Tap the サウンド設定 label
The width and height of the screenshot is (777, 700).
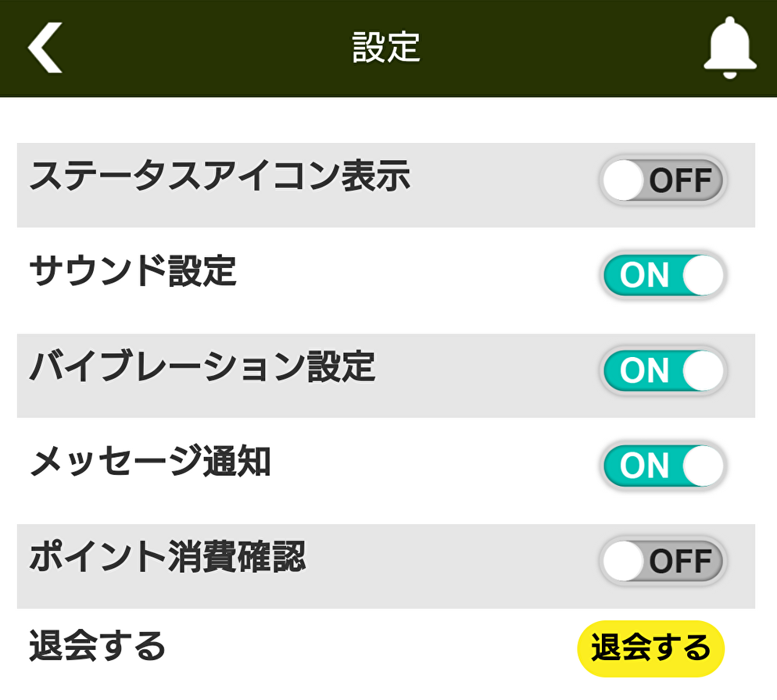click(x=133, y=270)
